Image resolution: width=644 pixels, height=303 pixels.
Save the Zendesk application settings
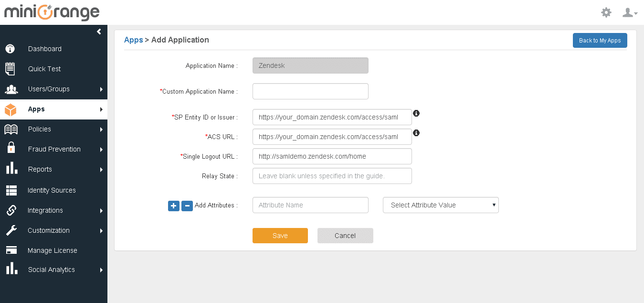pyautogui.click(x=280, y=235)
